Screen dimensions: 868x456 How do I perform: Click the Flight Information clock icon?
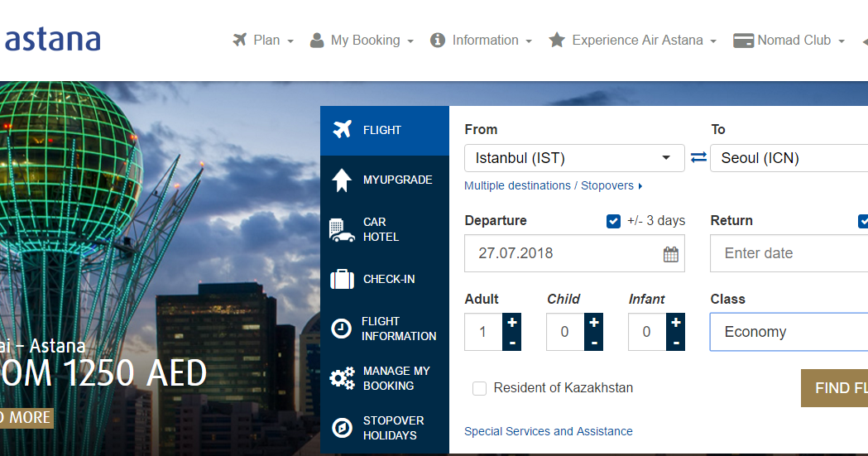[341, 329]
